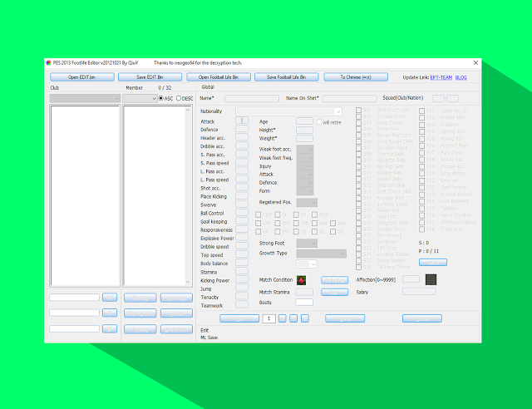Switch to the Global tab
Image resolution: width=532 pixels, height=409 pixels.
(208, 87)
